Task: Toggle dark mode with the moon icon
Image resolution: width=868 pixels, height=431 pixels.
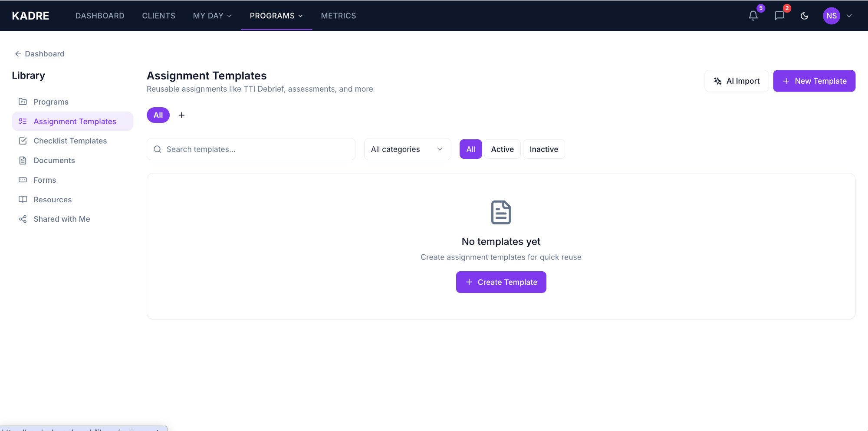Action: click(804, 16)
